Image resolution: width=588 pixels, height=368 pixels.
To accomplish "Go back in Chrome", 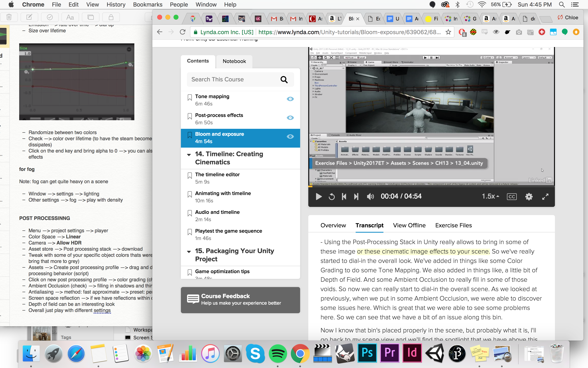I will click(160, 32).
